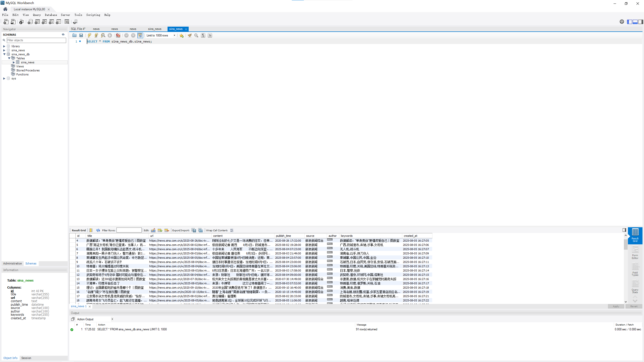Open the Query Stats view
Viewport: 644px width, 362px height.
(x=635, y=287)
